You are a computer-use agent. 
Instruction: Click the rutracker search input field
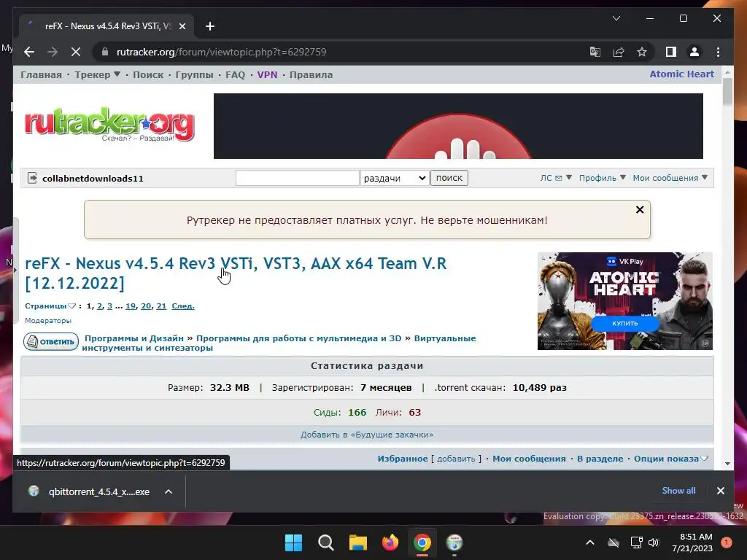click(298, 178)
